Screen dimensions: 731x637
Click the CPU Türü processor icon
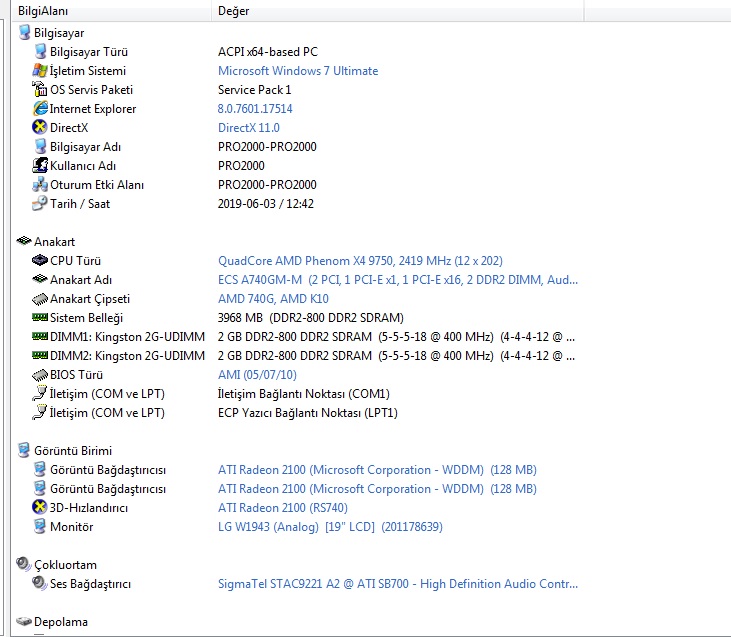tap(40, 261)
